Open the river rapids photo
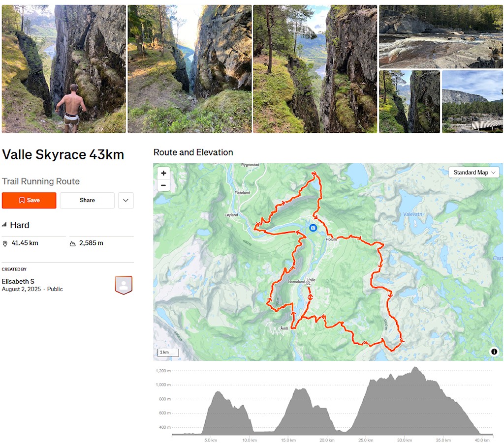This screenshot has height=443, width=504. tap(441, 36)
